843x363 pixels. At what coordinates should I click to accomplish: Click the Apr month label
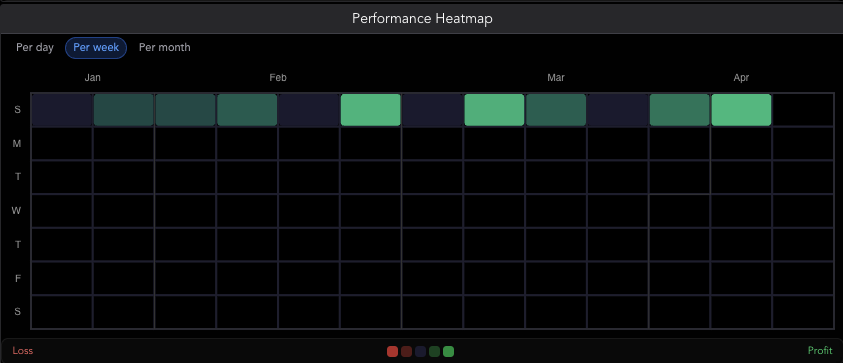(x=741, y=78)
